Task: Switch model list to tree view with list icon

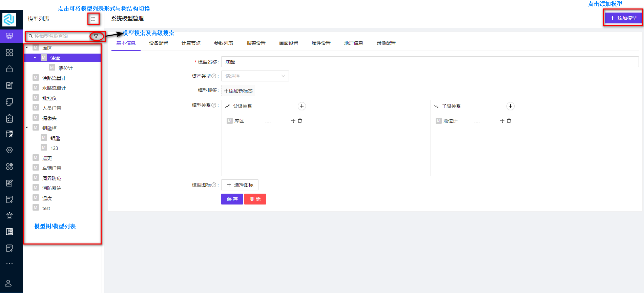Action: click(x=93, y=19)
